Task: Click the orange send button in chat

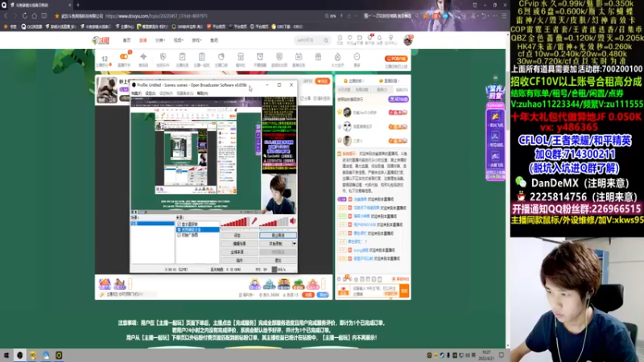Action: (404, 291)
